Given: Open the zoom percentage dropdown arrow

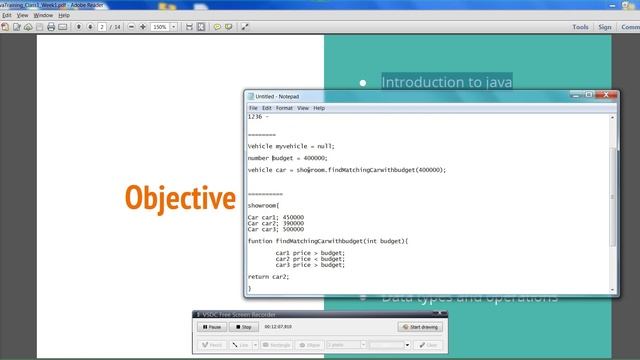Looking at the screenshot, I should 173,27.
